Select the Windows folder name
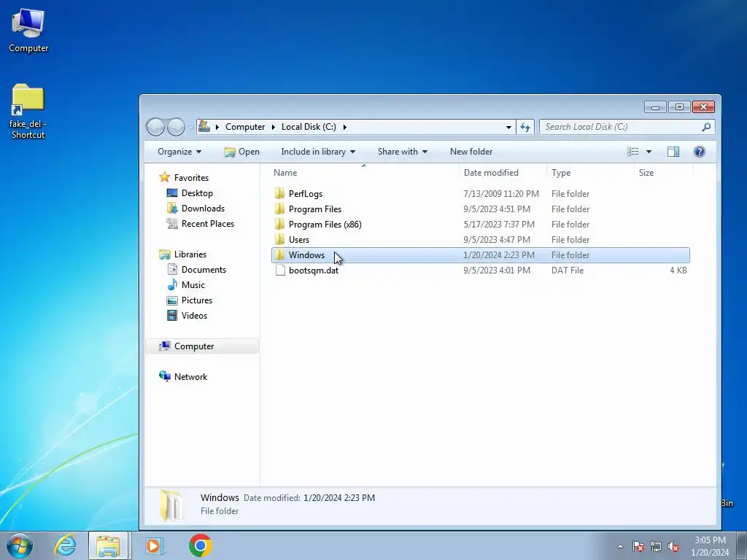Viewport: 747px width, 560px height. coord(306,254)
